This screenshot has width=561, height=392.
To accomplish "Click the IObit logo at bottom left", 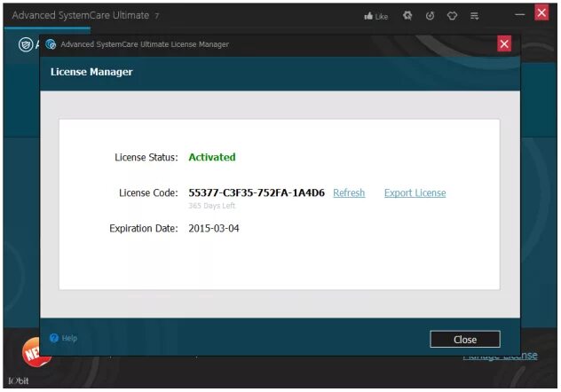I will (19, 381).
